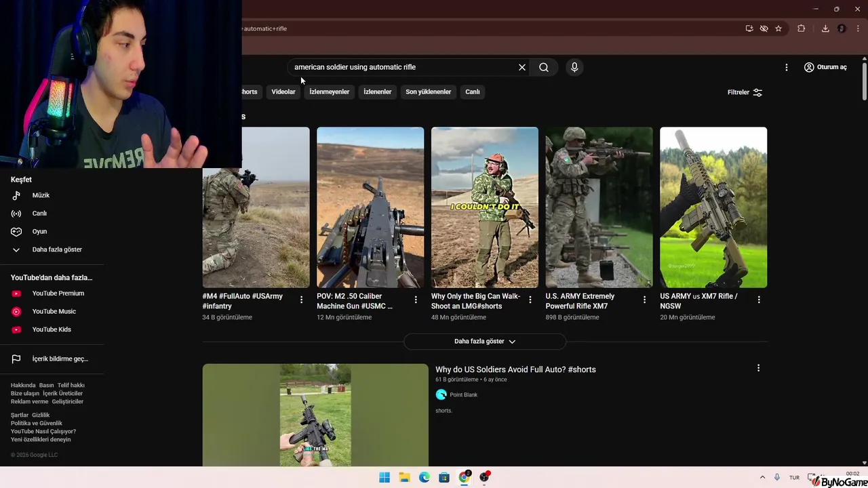This screenshot has width=868, height=488.
Task: Select the Videolar filter chip
Action: (283, 91)
